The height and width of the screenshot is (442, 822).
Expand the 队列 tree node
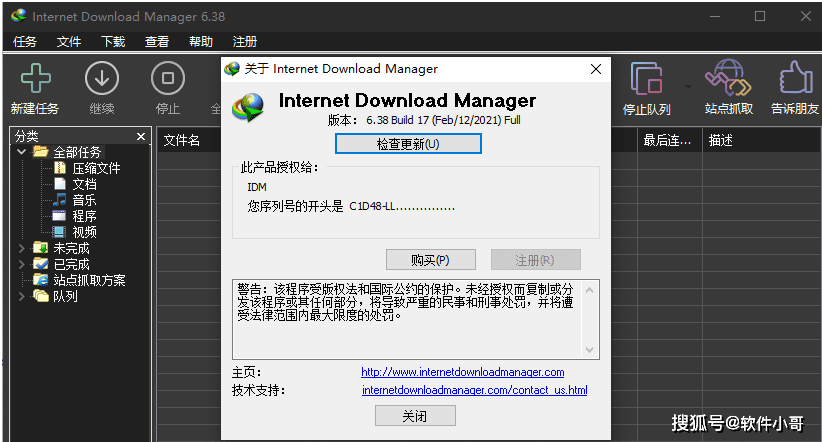pyautogui.click(x=21, y=296)
